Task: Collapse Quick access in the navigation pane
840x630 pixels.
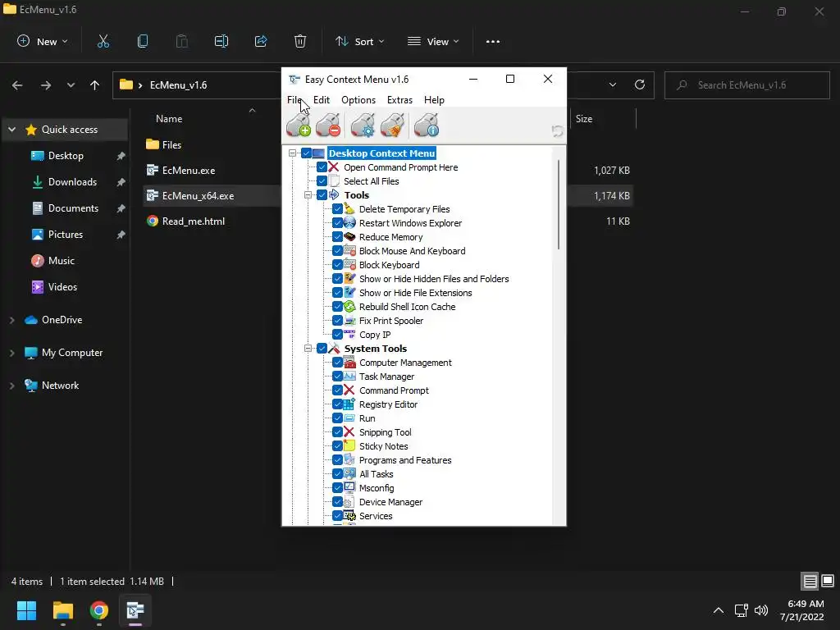Action: 11,130
